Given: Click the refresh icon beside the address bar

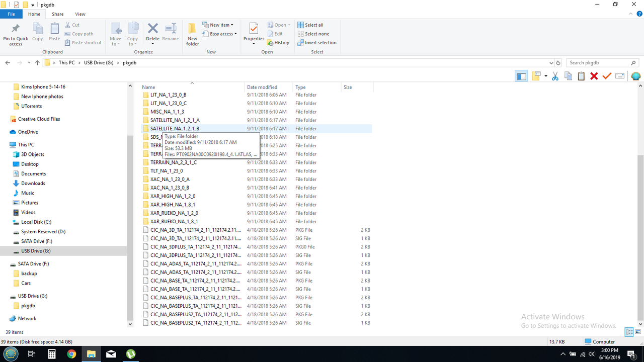Looking at the screenshot, I should click(x=558, y=62).
